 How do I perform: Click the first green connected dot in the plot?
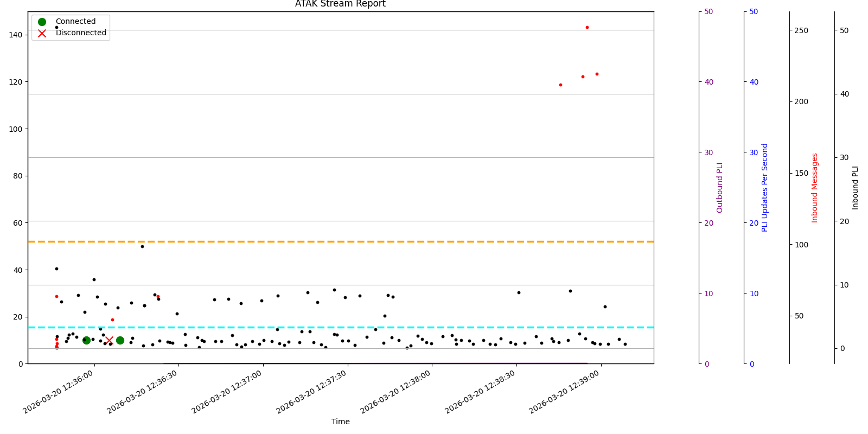pyautogui.click(x=86, y=340)
